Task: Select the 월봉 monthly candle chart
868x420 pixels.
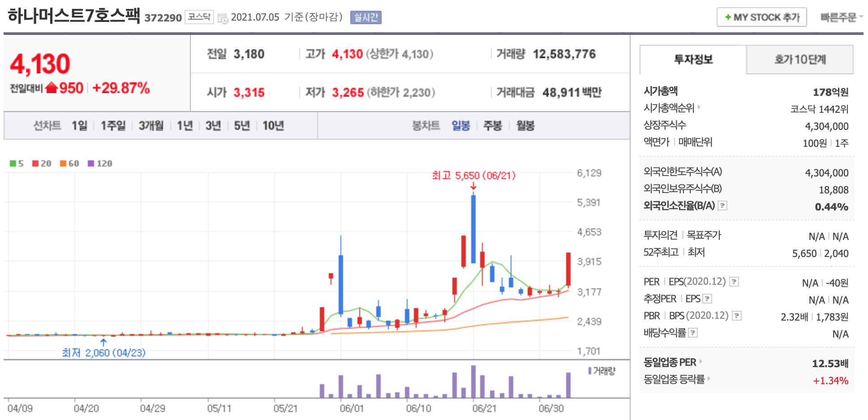Action: click(x=525, y=126)
